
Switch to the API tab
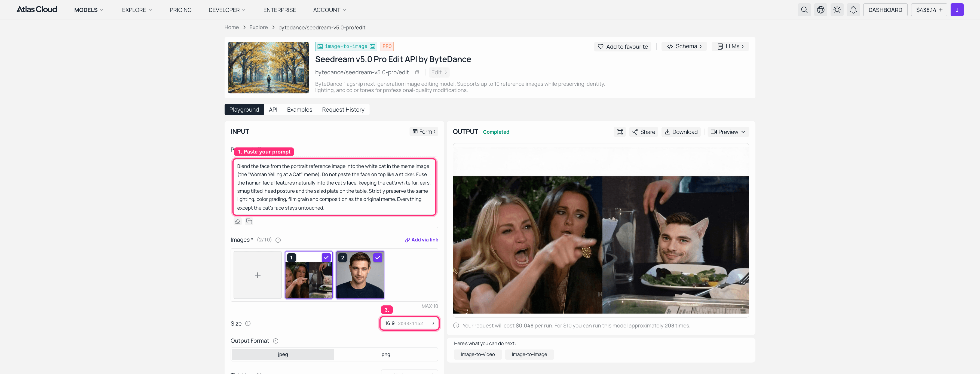273,110
